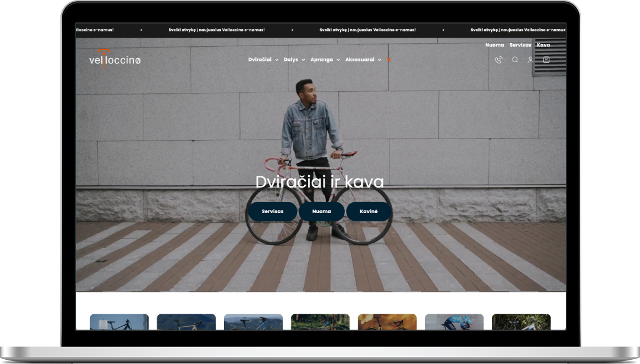The image size is (640, 364).
Task: Click the Velloccino logo
Action: [x=114, y=60]
